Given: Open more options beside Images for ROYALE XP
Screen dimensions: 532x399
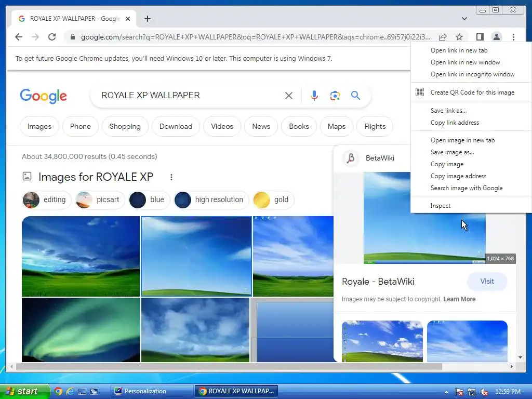Looking at the screenshot, I should click(x=171, y=177).
